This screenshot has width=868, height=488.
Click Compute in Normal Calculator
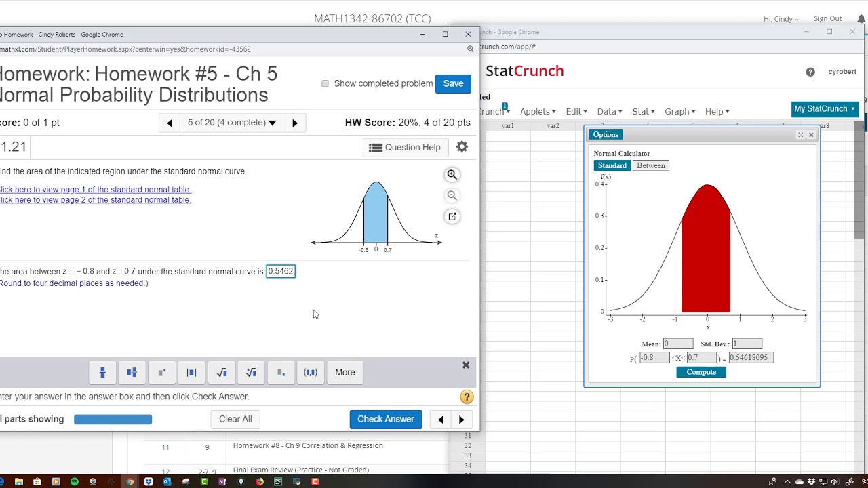(x=701, y=372)
